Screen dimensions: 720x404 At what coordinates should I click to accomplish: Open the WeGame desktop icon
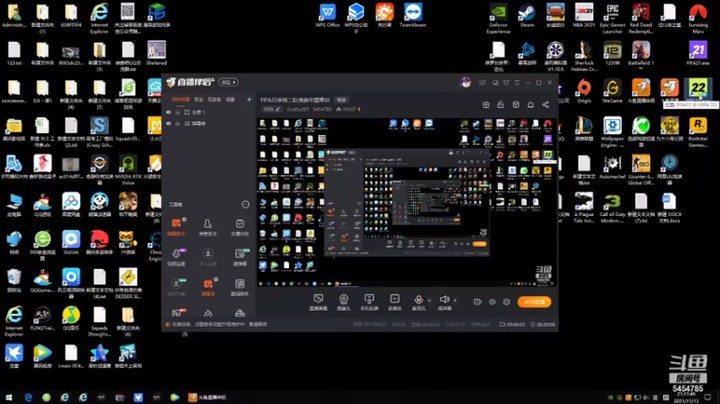point(612,91)
